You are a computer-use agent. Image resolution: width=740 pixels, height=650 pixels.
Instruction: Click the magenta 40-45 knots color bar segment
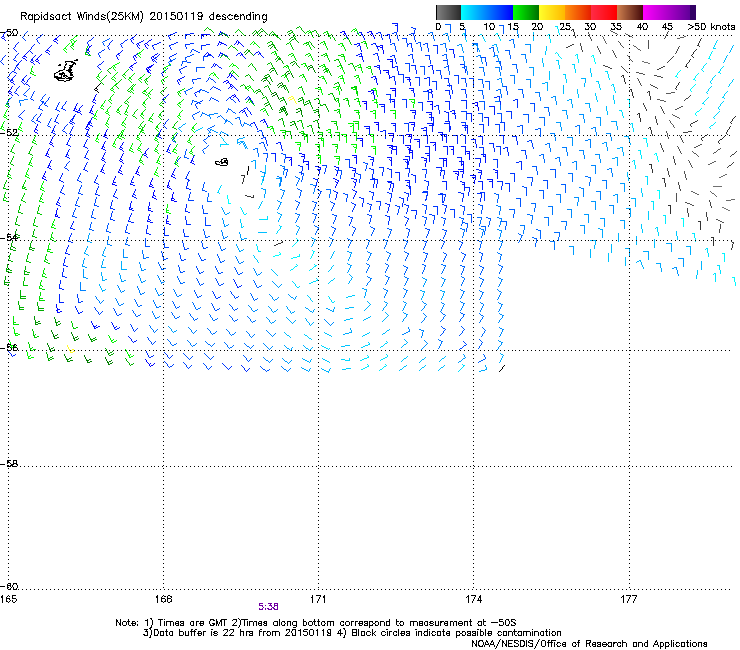(x=656, y=12)
